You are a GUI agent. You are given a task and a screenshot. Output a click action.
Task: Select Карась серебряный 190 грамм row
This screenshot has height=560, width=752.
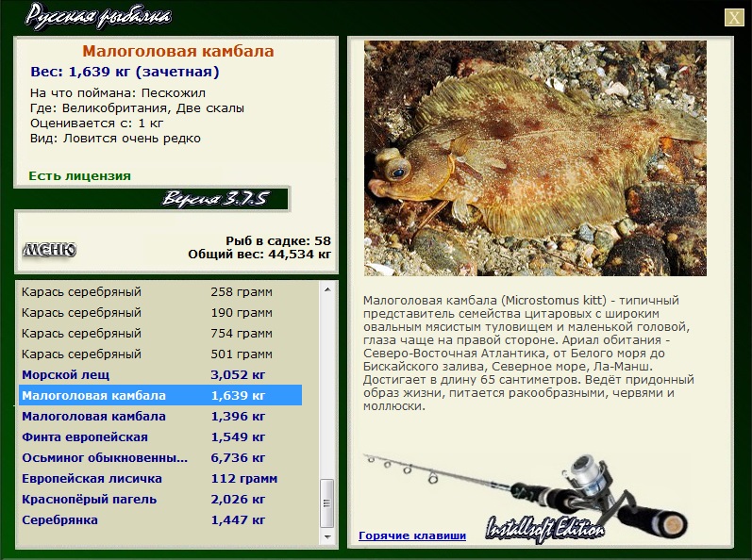pos(160,312)
